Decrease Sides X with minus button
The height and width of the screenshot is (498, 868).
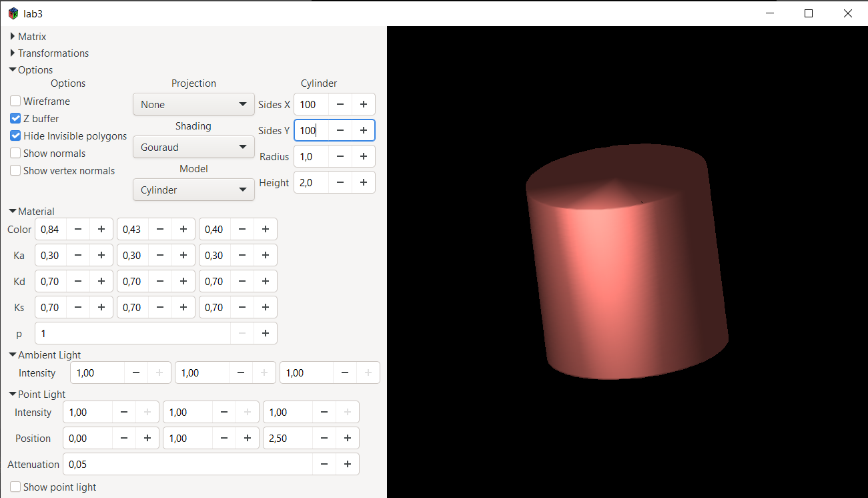(340, 104)
